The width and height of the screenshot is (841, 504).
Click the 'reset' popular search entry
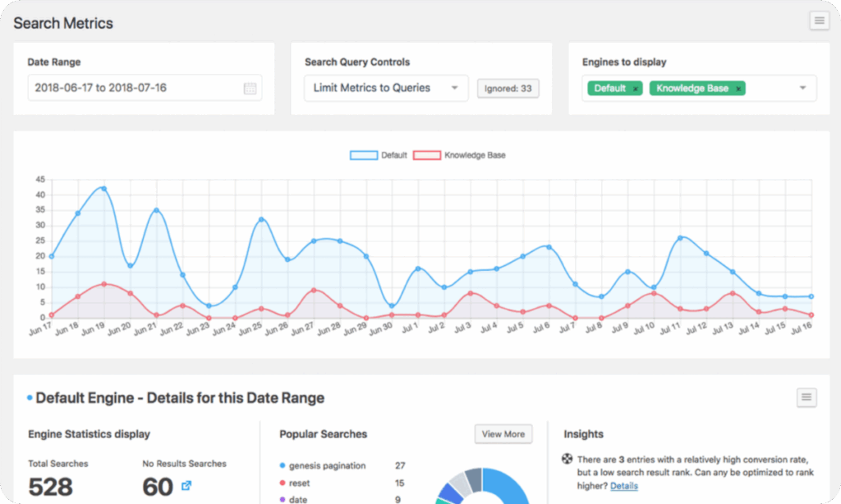coord(299,483)
